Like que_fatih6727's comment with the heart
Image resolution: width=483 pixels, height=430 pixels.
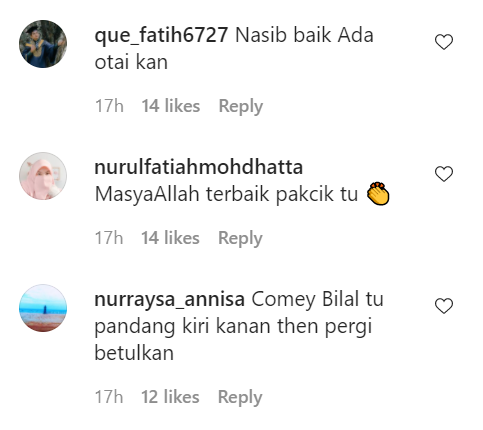(x=444, y=42)
